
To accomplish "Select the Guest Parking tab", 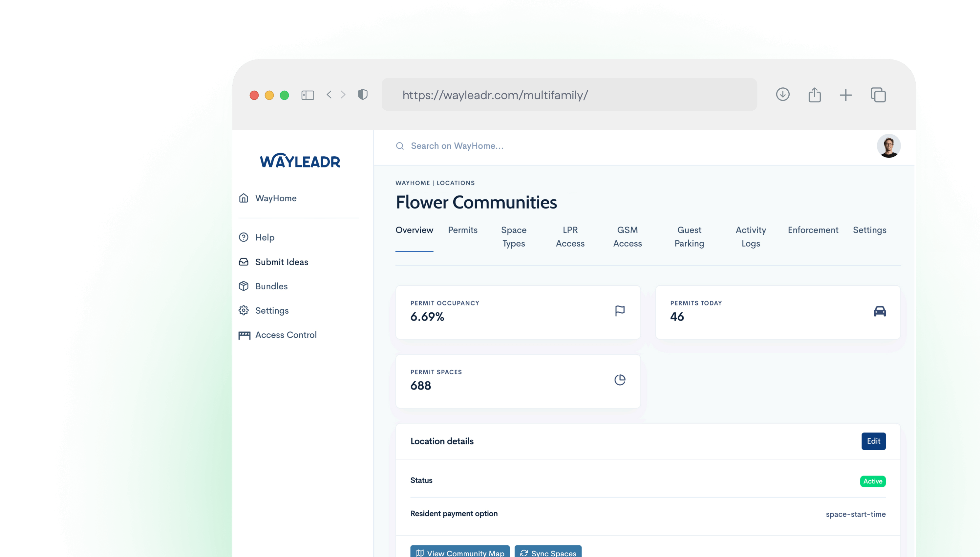I will pyautogui.click(x=689, y=236).
